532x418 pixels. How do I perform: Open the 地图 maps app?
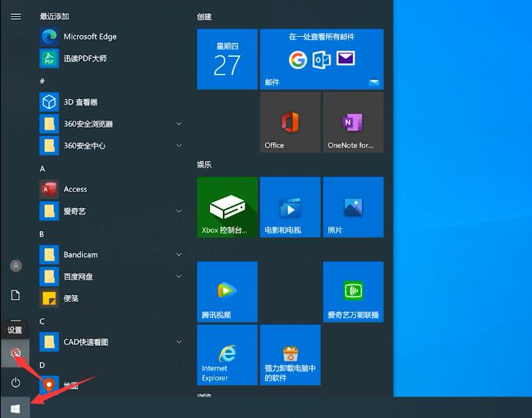[x=111, y=386]
